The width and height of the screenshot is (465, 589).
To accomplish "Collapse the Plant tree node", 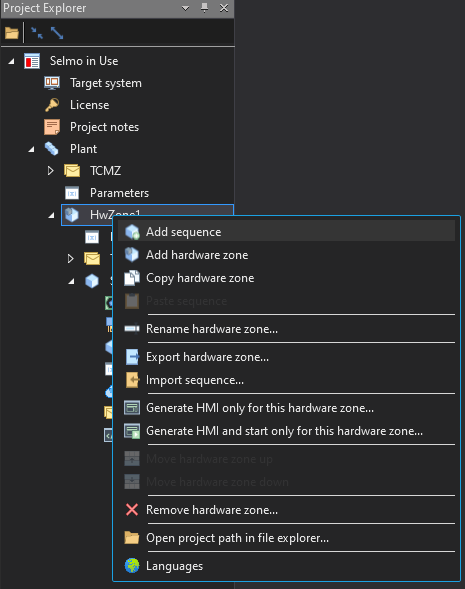I will coord(32,150).
